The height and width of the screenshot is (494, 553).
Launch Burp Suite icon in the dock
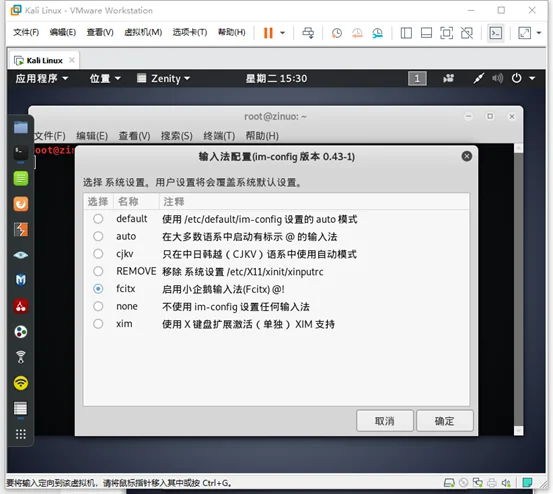[x=21, y=230]
